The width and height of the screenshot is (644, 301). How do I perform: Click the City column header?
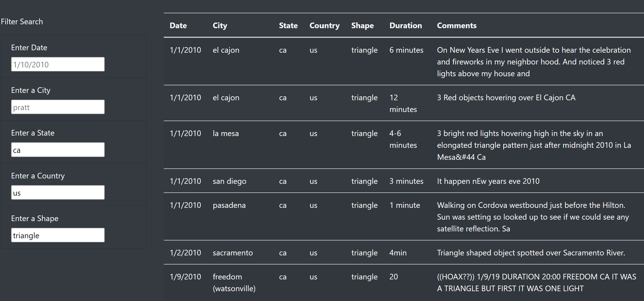[x=220, y=25]
